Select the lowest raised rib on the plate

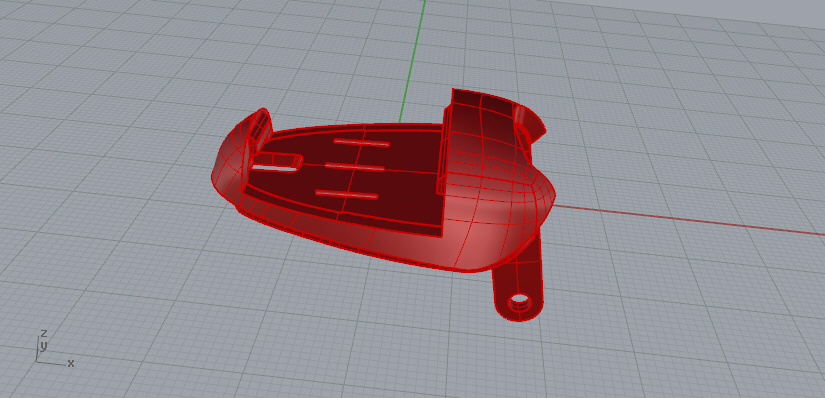coord(347,194)
